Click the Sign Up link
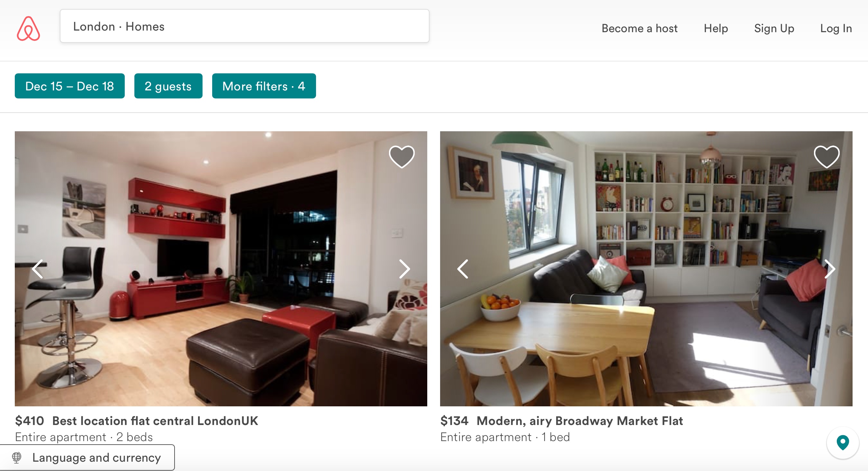Screen dimensions: 868x471 [x=774, y=28]
